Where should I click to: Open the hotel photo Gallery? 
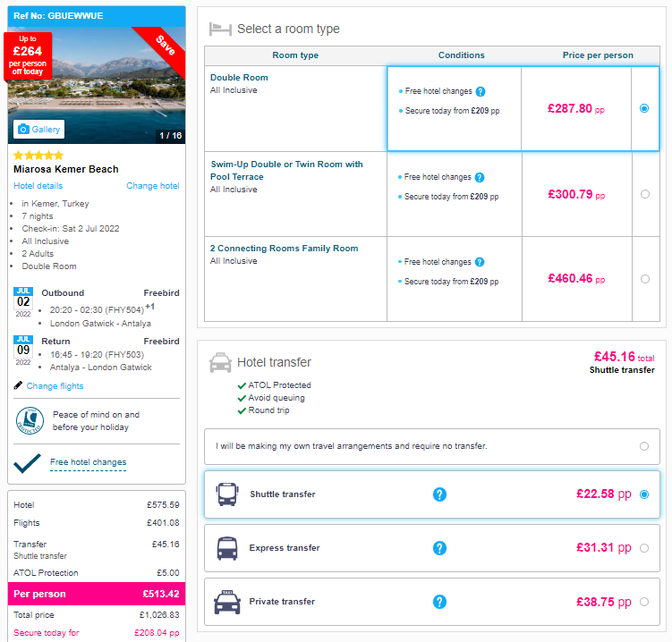[38, 129]
